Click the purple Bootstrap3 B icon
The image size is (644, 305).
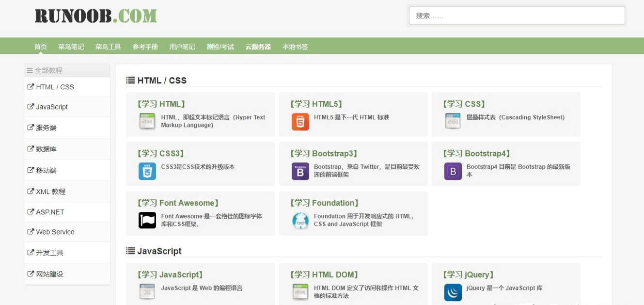coord(300,171)
